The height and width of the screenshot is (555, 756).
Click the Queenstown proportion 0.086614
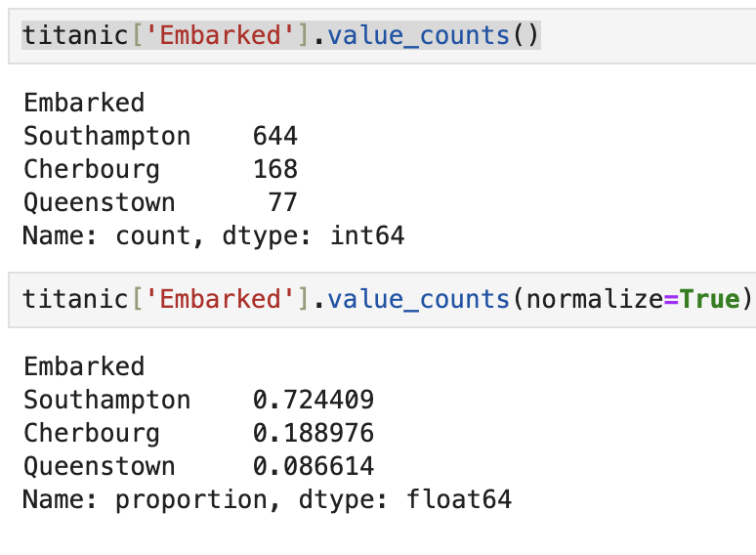[314, 466]
